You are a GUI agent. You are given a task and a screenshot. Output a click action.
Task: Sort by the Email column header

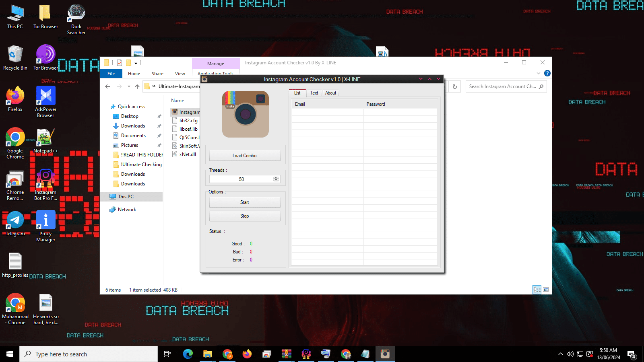point(327,104)
